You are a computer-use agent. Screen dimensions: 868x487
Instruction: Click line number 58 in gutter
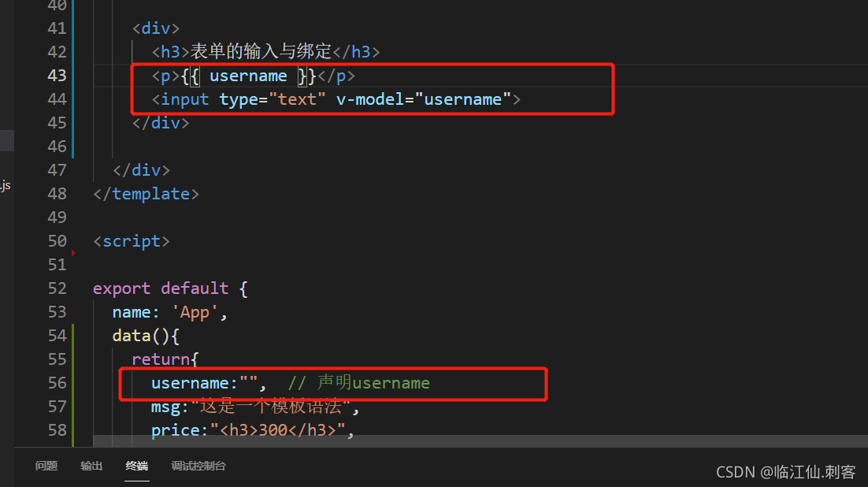57,430
